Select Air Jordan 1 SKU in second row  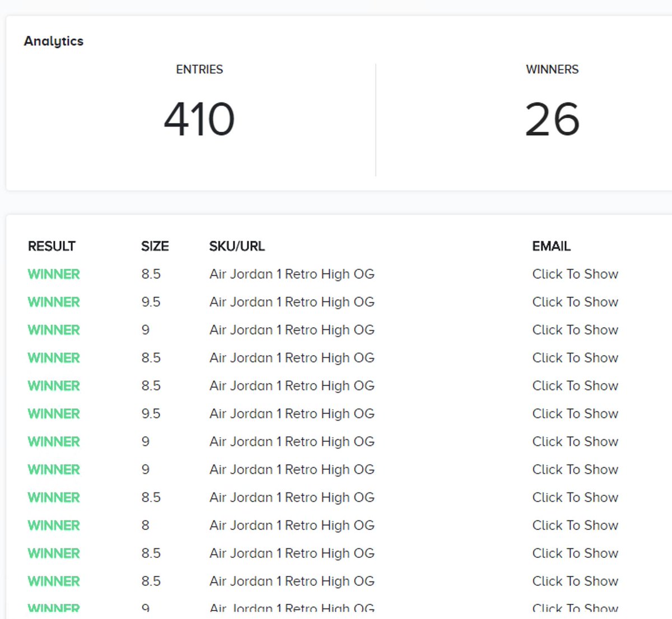[x=292, y=302]
